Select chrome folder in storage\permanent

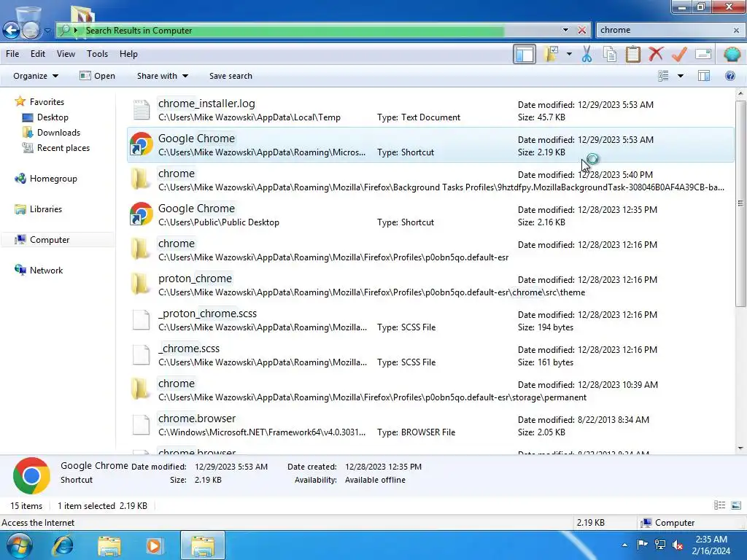430,390
